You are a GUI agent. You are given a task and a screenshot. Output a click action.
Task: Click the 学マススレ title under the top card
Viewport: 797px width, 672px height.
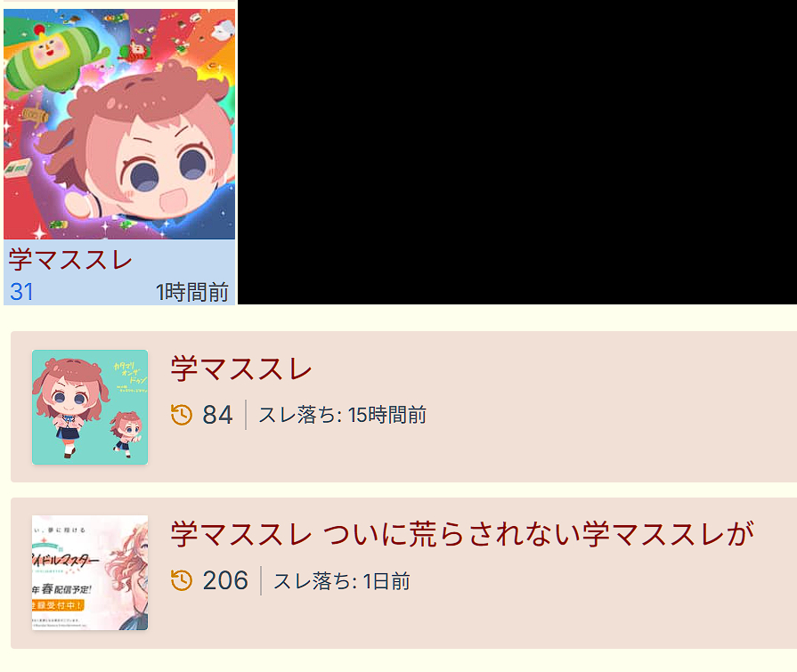(70, 260)
